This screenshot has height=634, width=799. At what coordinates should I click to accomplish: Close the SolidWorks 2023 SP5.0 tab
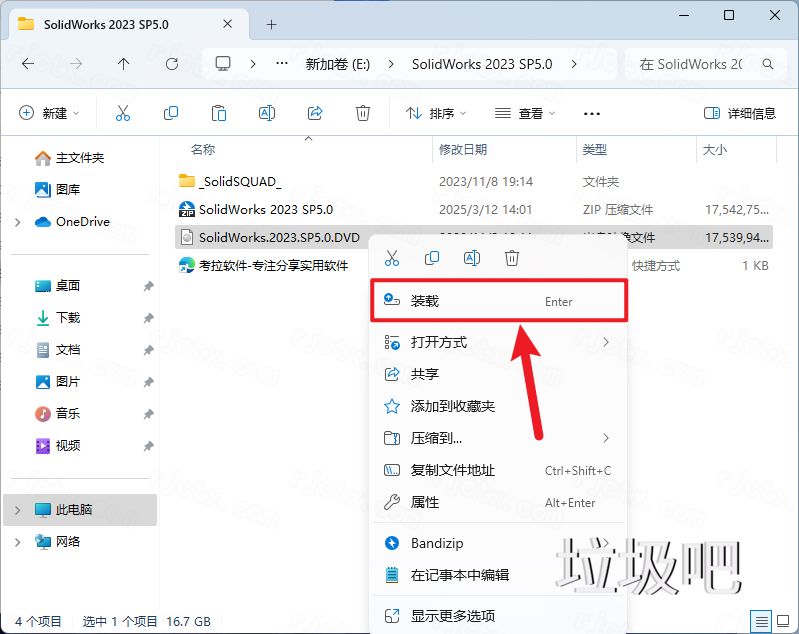[x=228, y=24]
